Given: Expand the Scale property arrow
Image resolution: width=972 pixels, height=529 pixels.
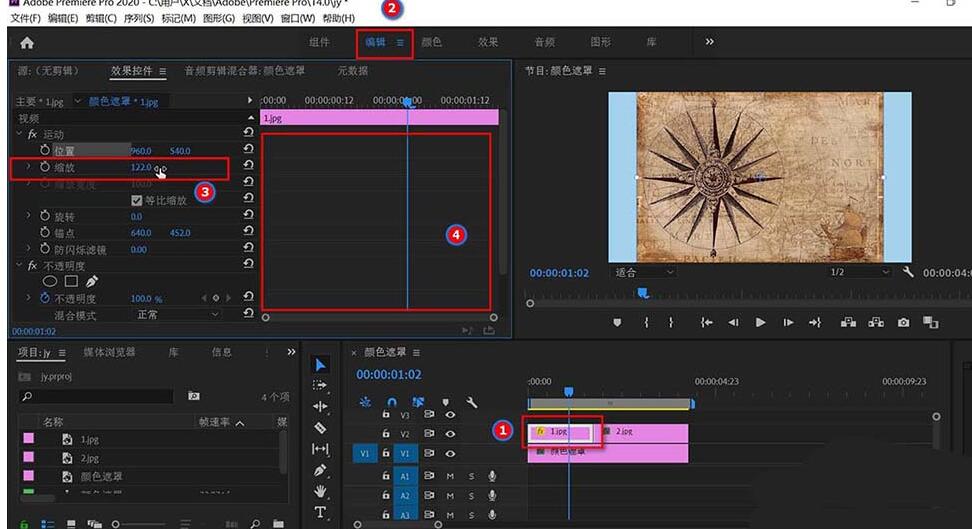Looking at the screenshot, I should pyautogui.click(x=28, y=167).
